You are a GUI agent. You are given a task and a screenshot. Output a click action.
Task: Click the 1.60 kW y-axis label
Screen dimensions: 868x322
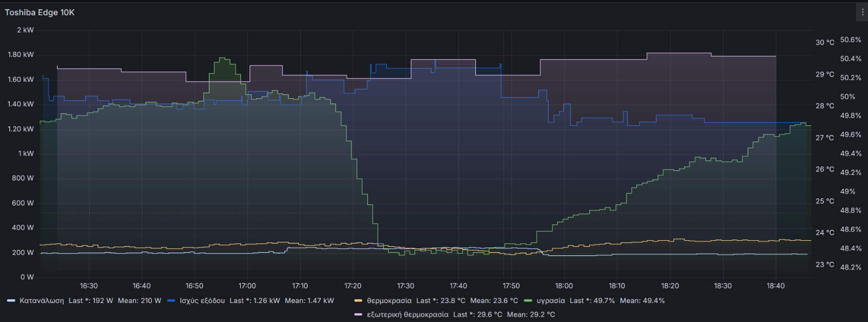[x=21, y=79]
